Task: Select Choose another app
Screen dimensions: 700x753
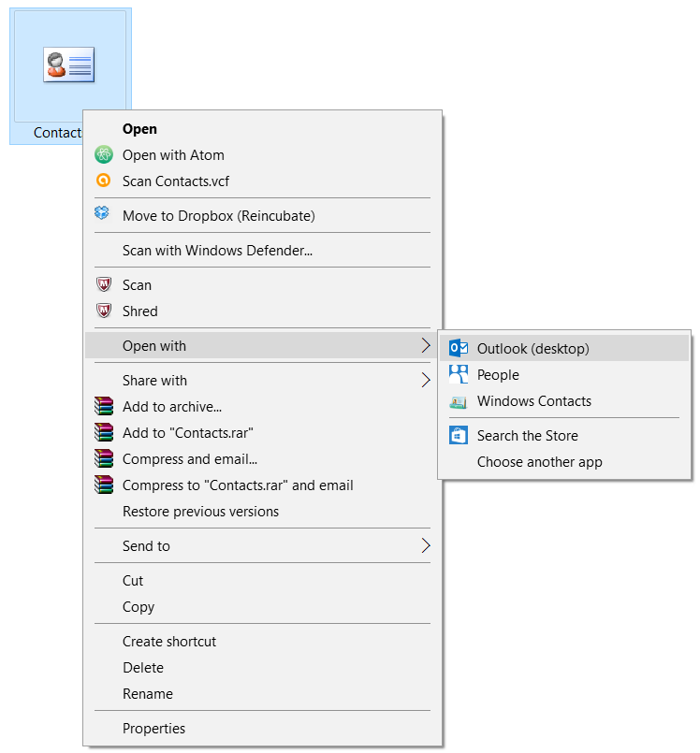Action: (564, 461)
